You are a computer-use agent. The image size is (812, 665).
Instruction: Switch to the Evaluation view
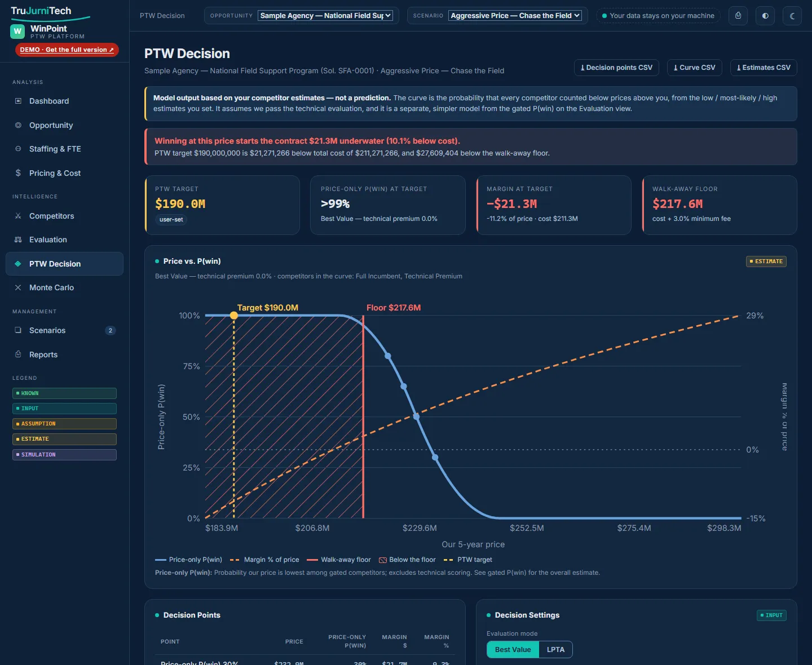[64, 240]
